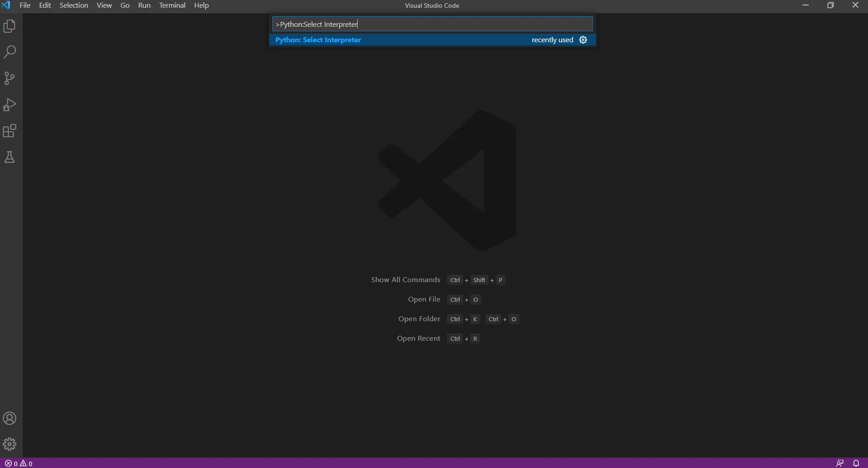Screen dimensions: 868x468
Task: Click the errors and warnings status indicator
Action: (x=19, y=463)
